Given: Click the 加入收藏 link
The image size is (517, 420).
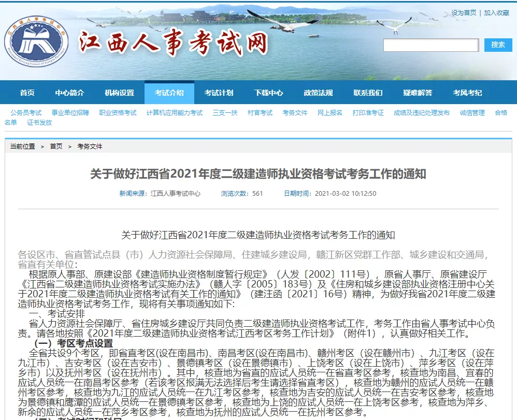Looking at the screenshot, I should coord(496,13).
